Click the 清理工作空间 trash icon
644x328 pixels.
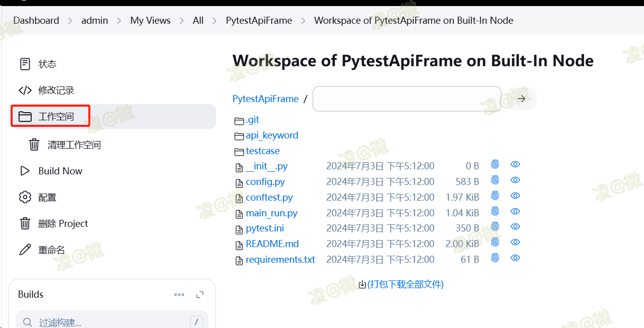(34, 145)
